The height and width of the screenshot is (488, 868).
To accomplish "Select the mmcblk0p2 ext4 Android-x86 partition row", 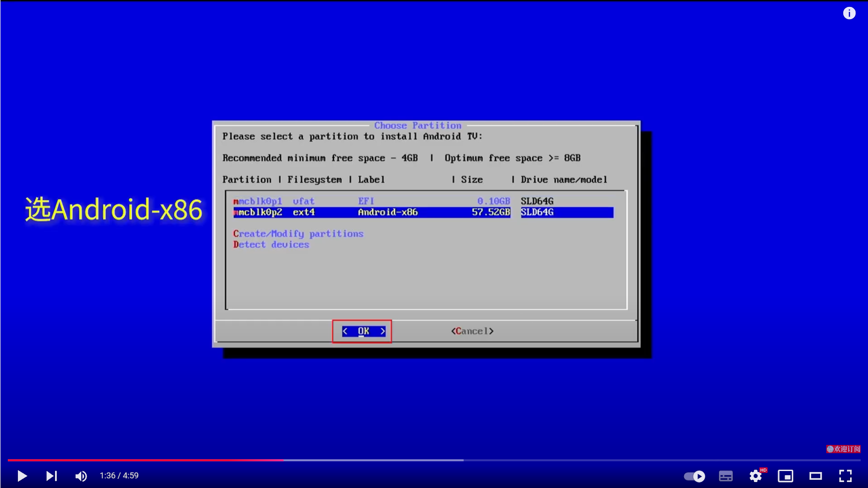I will coord(423,212).
